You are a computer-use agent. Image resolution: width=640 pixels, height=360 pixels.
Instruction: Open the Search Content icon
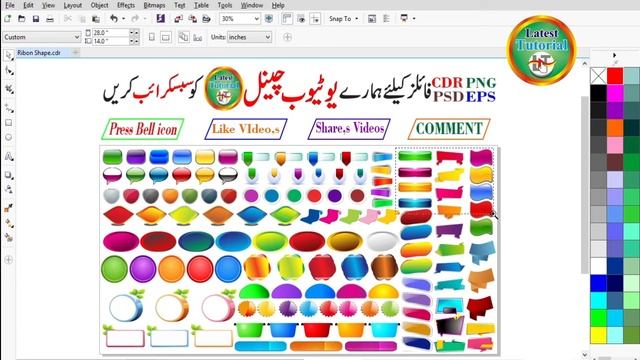[161, 19]
